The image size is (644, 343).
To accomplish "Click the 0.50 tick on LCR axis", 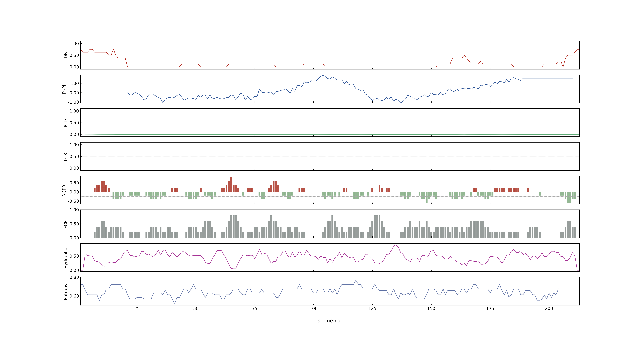I will 74,157.
